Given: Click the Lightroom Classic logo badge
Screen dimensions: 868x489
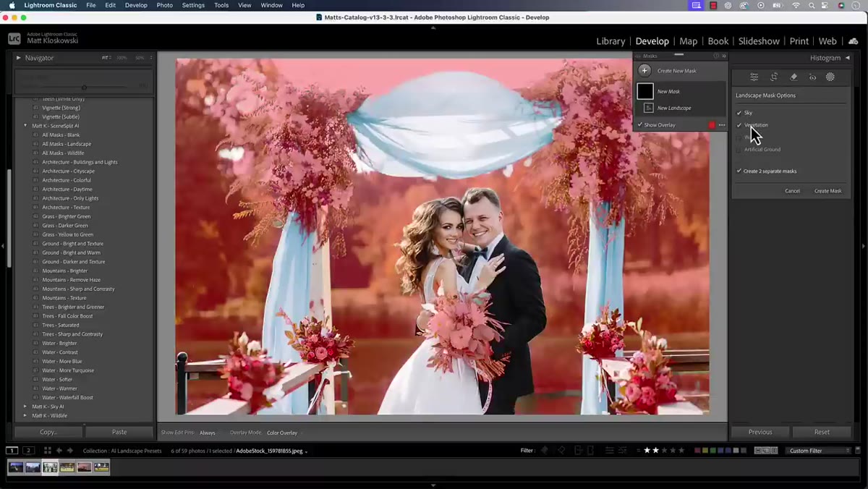Looking at the screenshot, I should (x=14, y=39).
